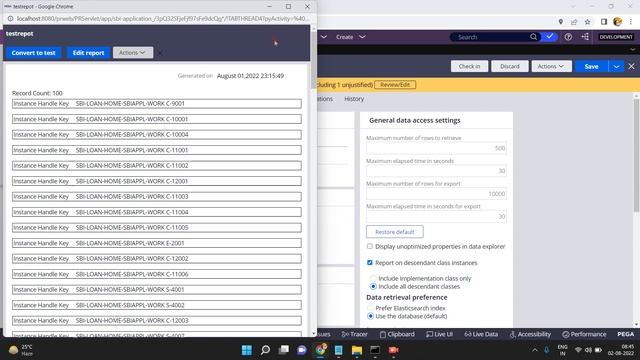Expand the chevron below DEVELOPMENT label
640x360 pixels.
[x=632, y=49]
